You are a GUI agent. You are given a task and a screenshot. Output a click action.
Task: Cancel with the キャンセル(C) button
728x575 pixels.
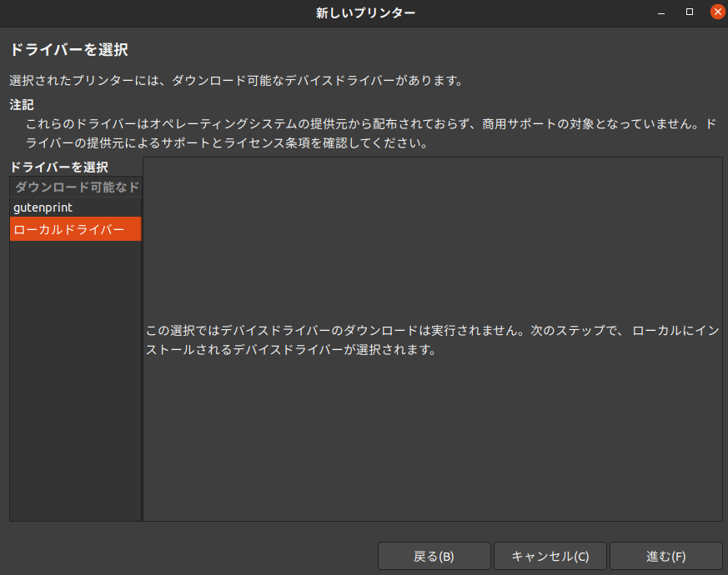click(550, 557)
